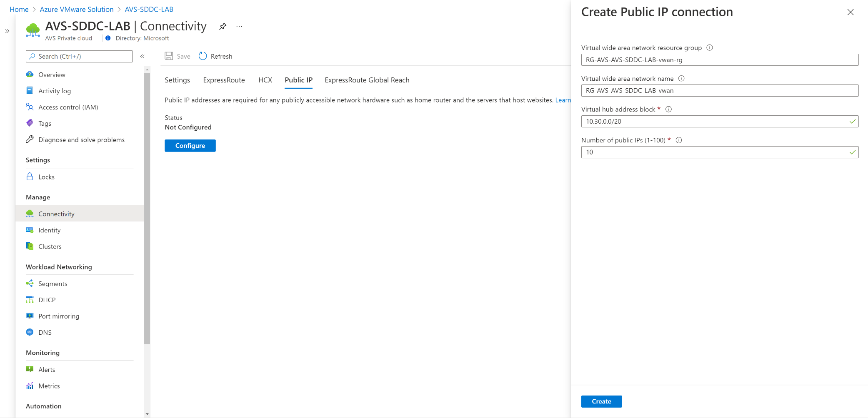Go to Home in the breadcrumb

pyautogui.click(x=19, y=9)
